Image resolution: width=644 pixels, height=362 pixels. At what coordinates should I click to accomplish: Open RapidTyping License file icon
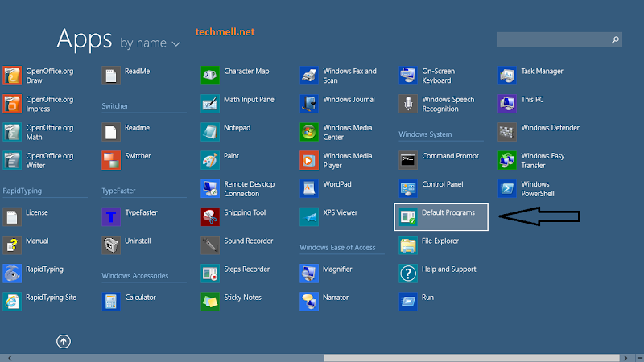12,217
